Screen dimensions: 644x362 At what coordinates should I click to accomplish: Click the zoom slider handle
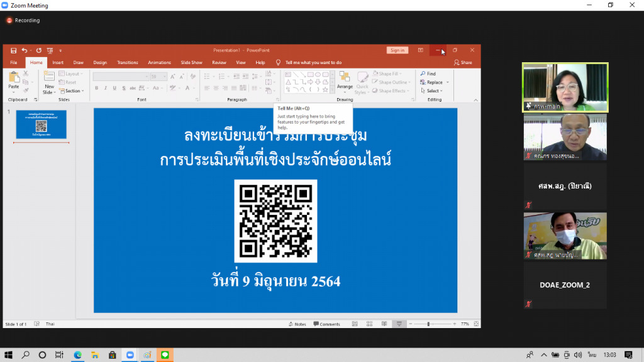coord(428,324)
